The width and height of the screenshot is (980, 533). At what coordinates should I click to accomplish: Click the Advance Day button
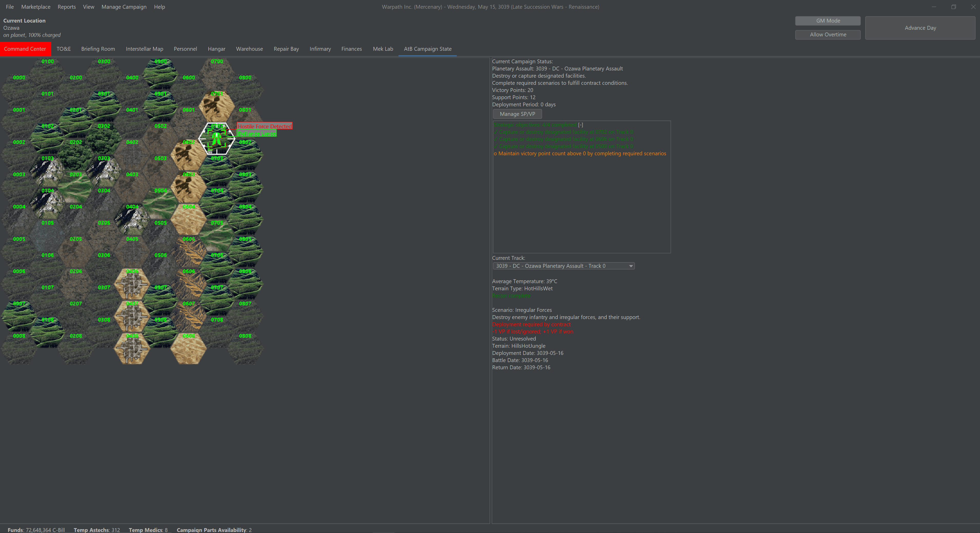coord(920,28)
